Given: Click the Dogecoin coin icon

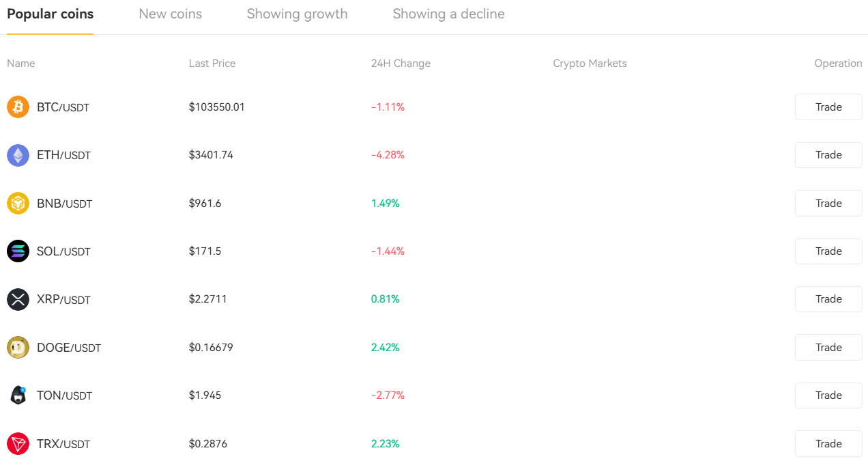Looking at the screenshot, I should coord(18,347).
